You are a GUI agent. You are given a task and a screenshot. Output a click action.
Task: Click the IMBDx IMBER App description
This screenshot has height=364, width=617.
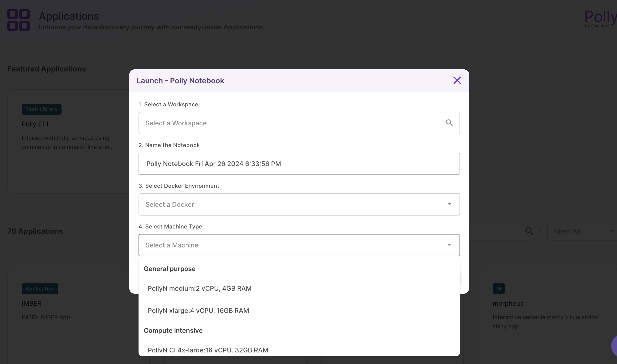click(x=46, y=317)
